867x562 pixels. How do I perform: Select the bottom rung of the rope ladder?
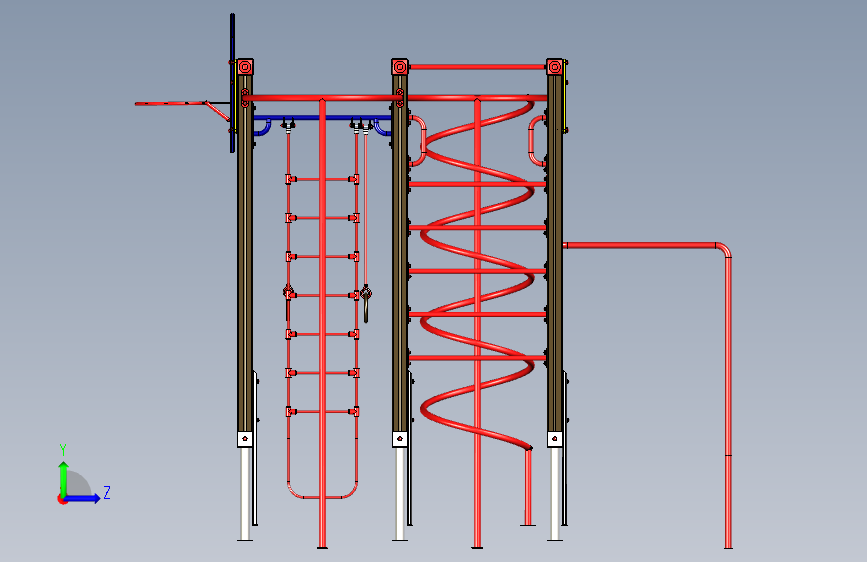pos(322,412)
